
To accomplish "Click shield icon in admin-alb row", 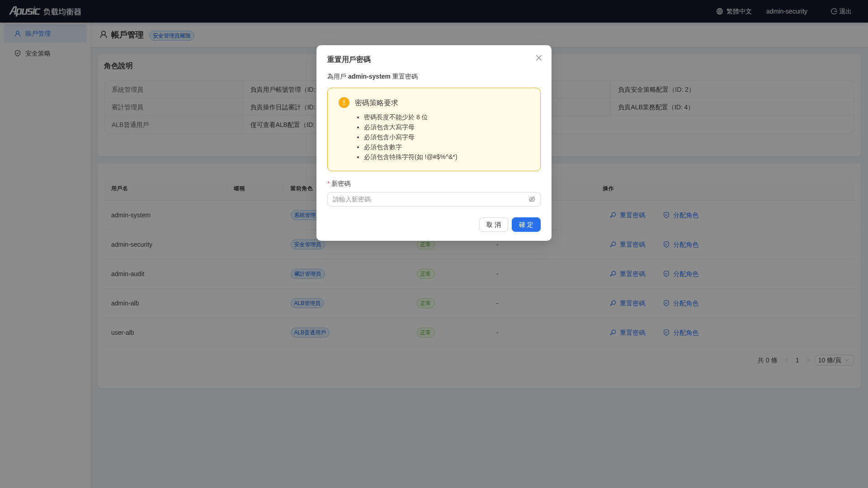I will point(666,303).
